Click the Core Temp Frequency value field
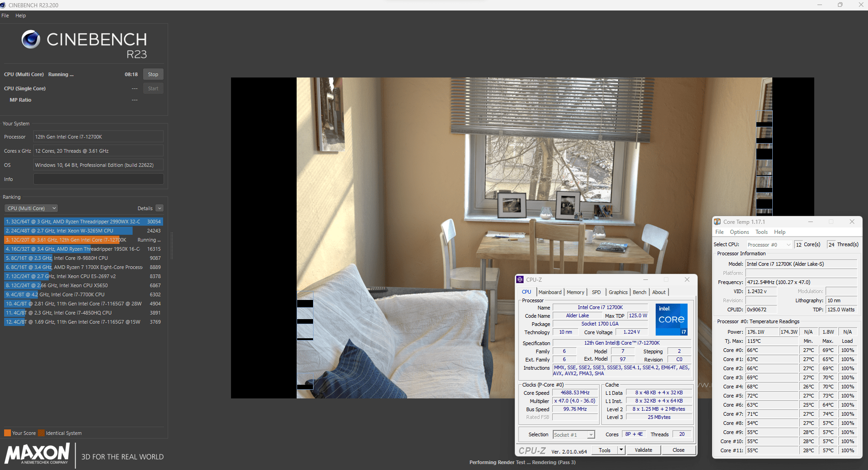Viewport: 868px width, 470px height. point(801,282)
